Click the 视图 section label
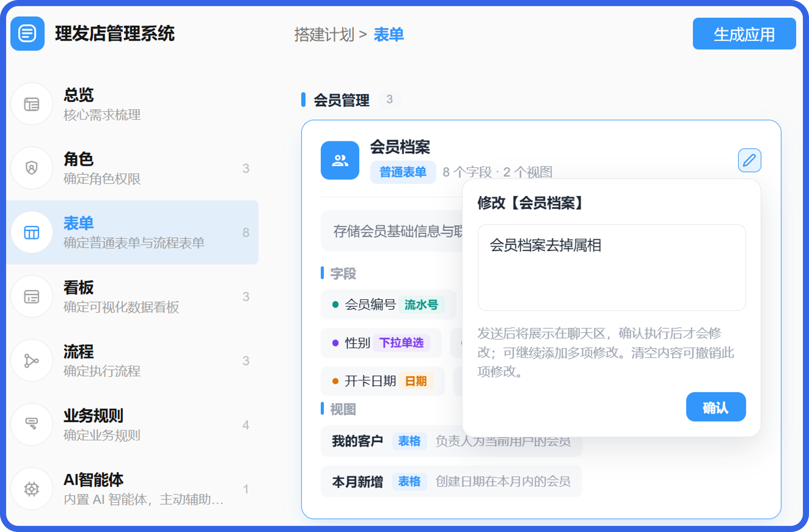This screenshot has height=532, width=809. click(x=343, y=409)
